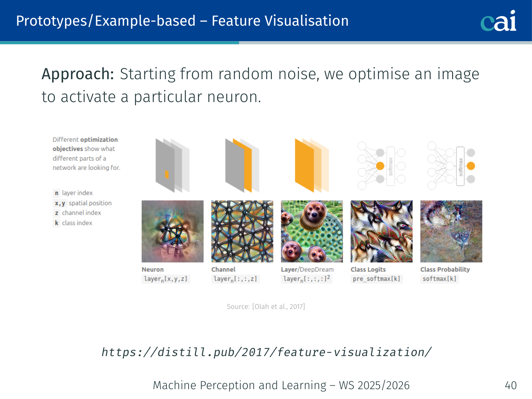
Task: Click the cai logo in header
Action: click(x=498, y=21)
